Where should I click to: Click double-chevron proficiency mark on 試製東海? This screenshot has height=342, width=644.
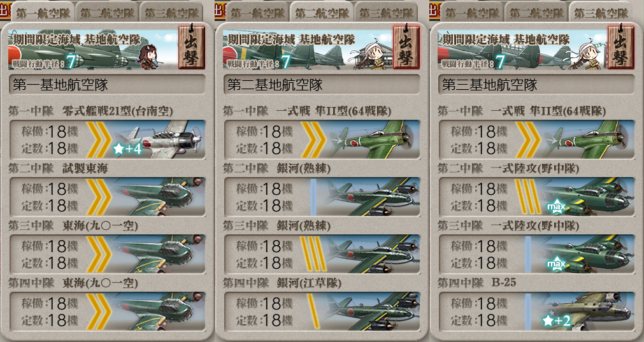point(99,197)
